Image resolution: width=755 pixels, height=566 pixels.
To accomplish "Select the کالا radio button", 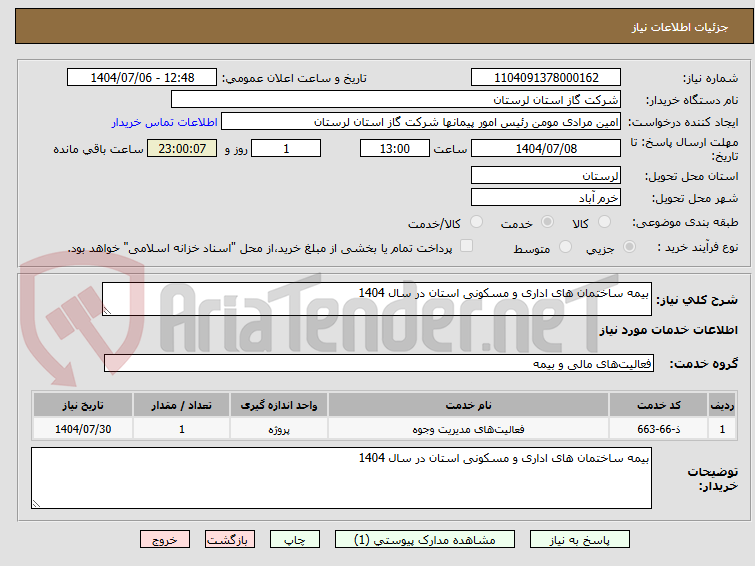I will [x=604, y=222].
